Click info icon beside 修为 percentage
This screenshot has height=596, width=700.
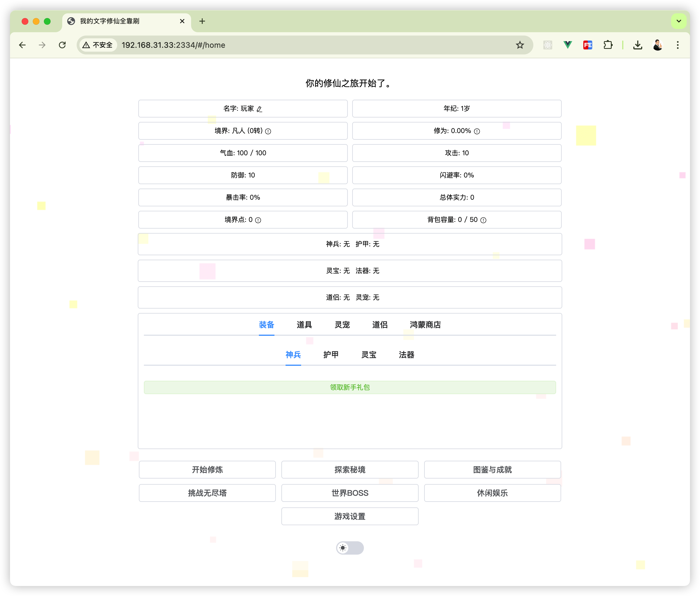point(477,131)
